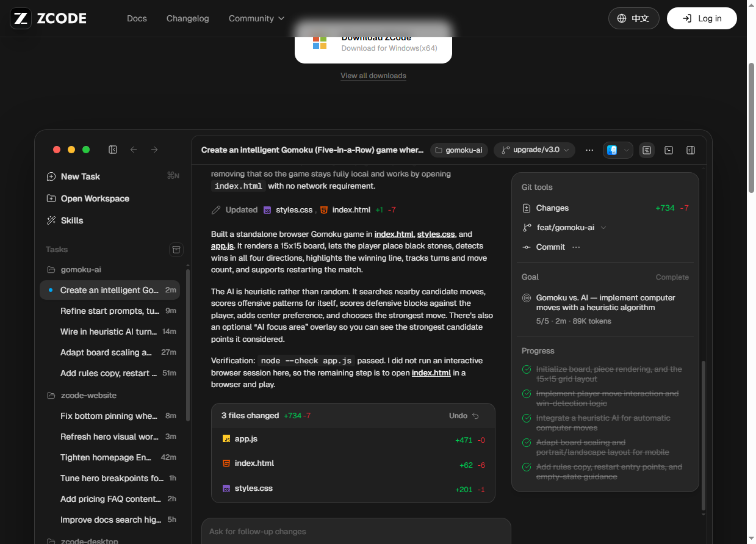Open Commit more options dots

click(576, 247)
